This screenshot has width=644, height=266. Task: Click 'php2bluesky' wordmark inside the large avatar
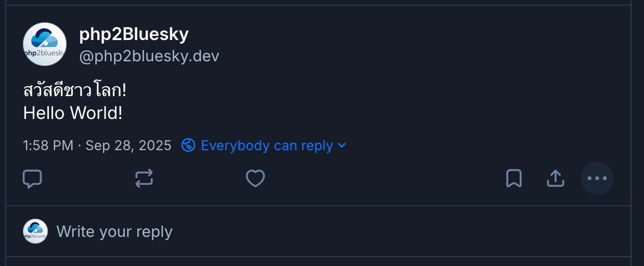[45, 53]
